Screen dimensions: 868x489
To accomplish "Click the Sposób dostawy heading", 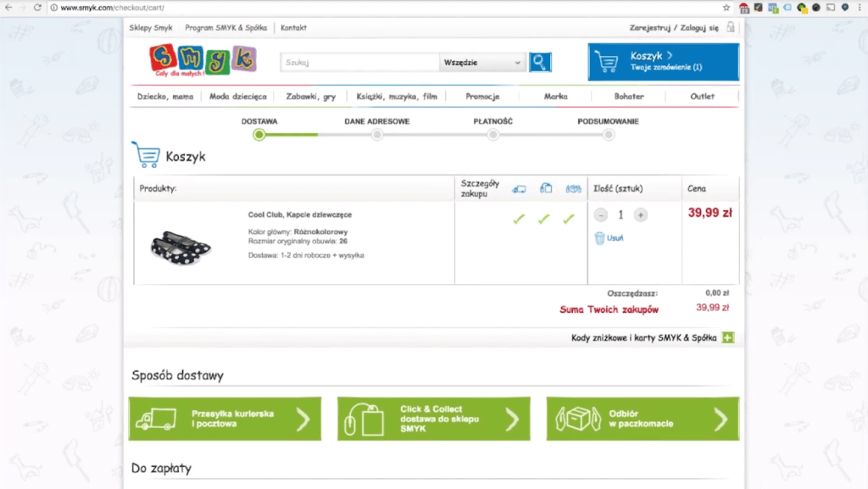I will coord(177,375).
